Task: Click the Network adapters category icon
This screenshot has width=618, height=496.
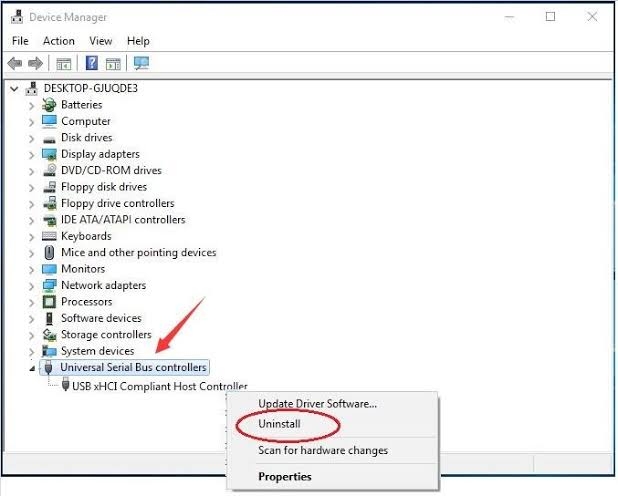Action: [49, 285]
